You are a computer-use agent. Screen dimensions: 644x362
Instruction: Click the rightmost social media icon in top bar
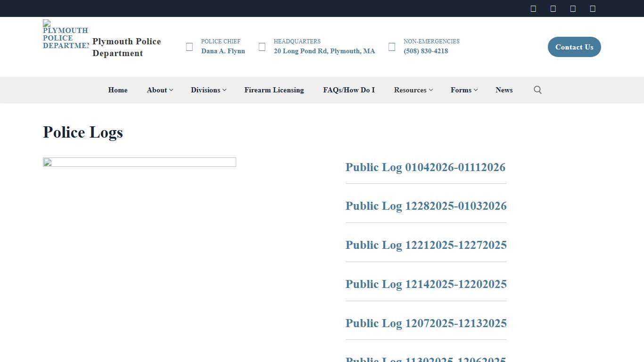593,8
